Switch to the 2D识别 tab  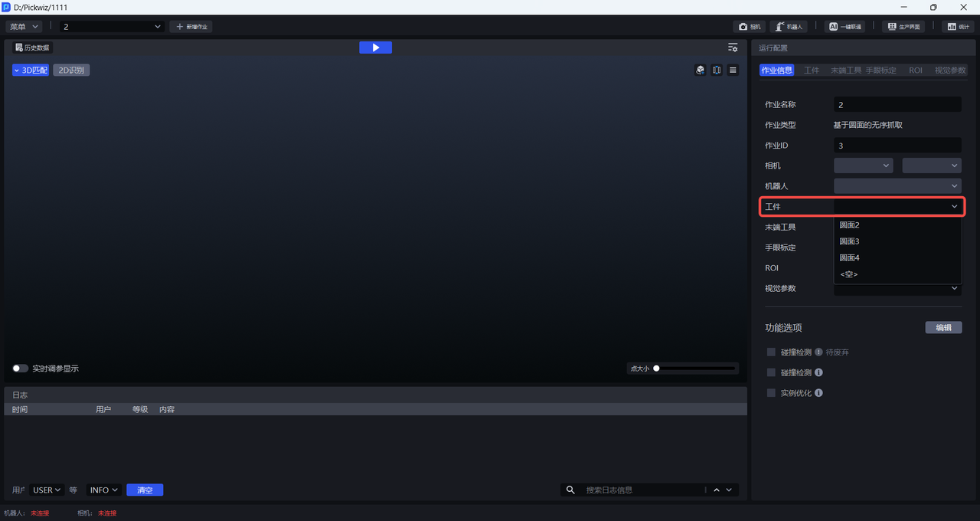[x=71, y=70]
